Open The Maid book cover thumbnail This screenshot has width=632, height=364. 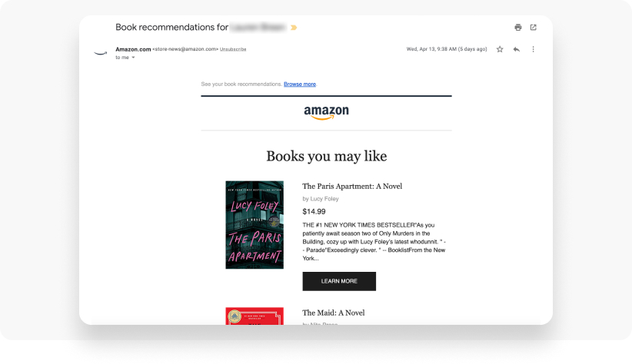click(254, 316)
